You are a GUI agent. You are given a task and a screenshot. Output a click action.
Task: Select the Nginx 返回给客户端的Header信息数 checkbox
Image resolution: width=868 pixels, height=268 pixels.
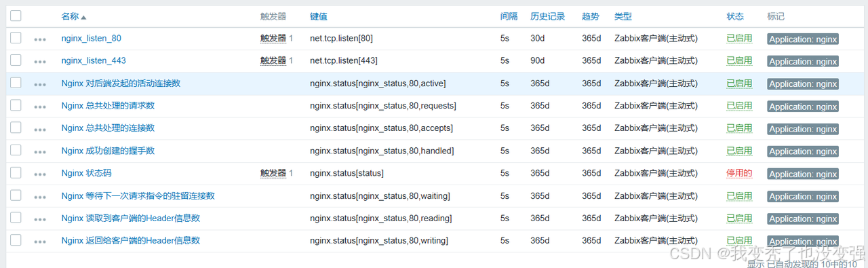[x=16, y=240]
